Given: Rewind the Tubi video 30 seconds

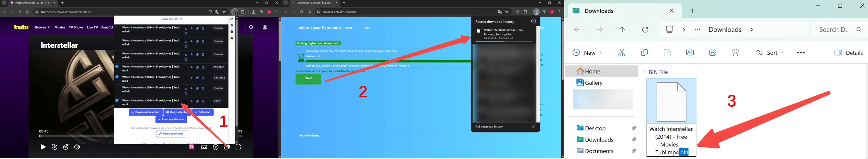Looking at the screenshot, I should point(55,147).
